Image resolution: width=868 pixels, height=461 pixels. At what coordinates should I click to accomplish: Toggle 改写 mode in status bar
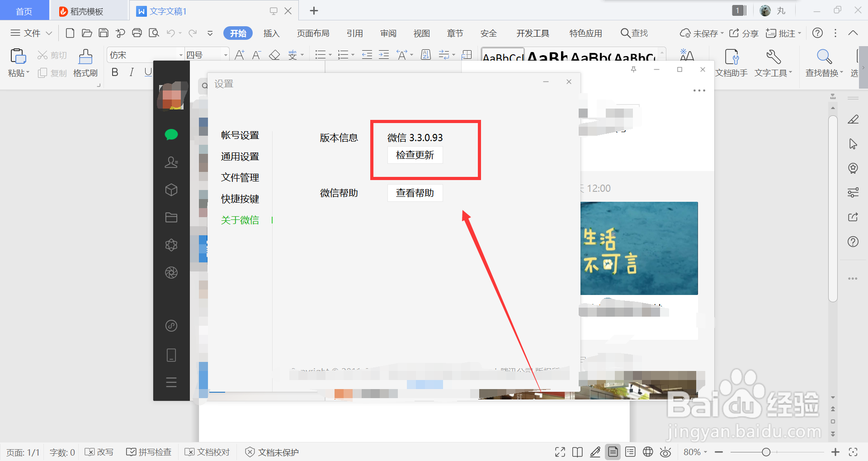(99, 452)
